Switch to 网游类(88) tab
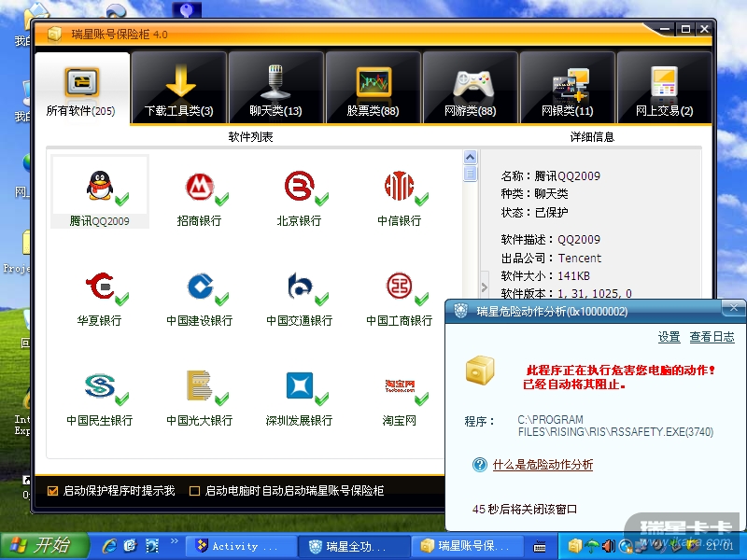This screenshot has height=560, width=747. pos(471,88)
